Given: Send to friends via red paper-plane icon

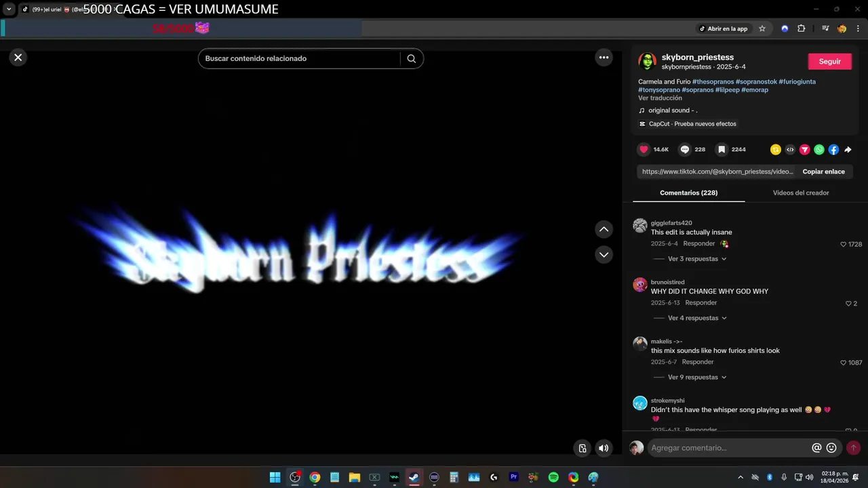Looking at the screenshot, I should [805, 150].
